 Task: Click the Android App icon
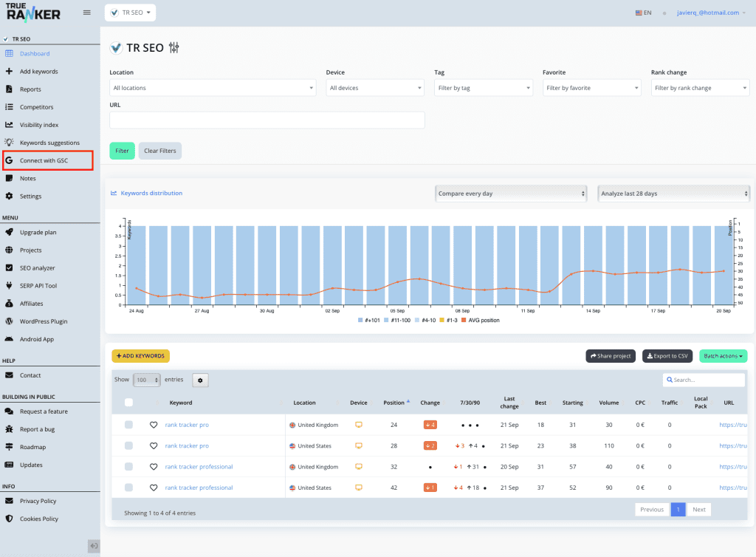point(9,339)
